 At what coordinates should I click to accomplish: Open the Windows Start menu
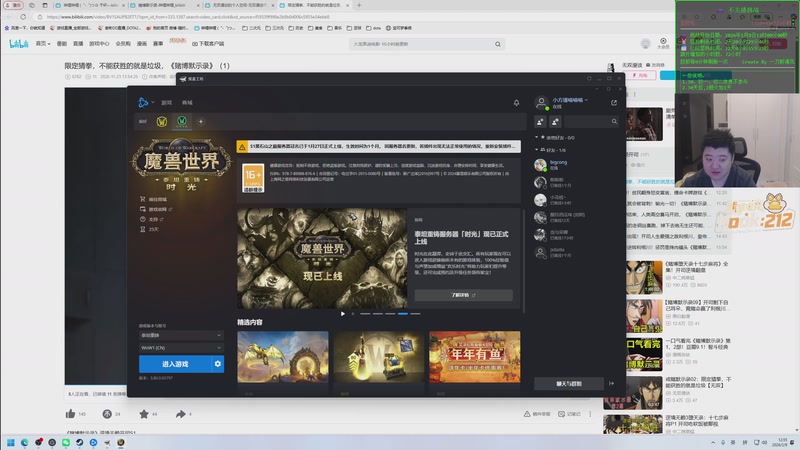[11, 442]
